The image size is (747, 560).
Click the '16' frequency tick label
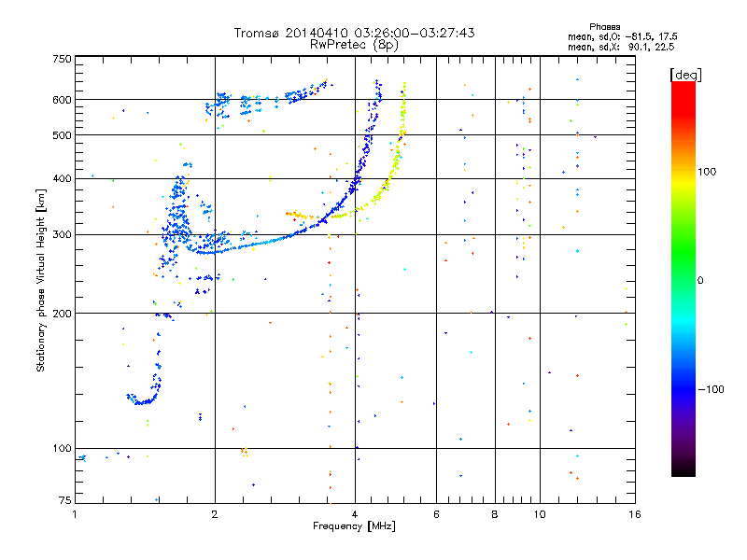[x=635, y=514]
